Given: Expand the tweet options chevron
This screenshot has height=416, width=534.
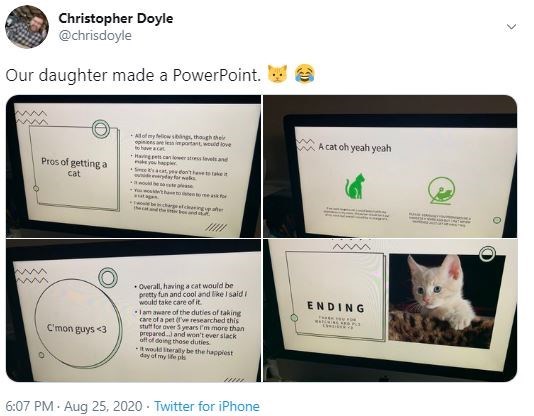Looking at the screenshot, I should pos(511,27).
